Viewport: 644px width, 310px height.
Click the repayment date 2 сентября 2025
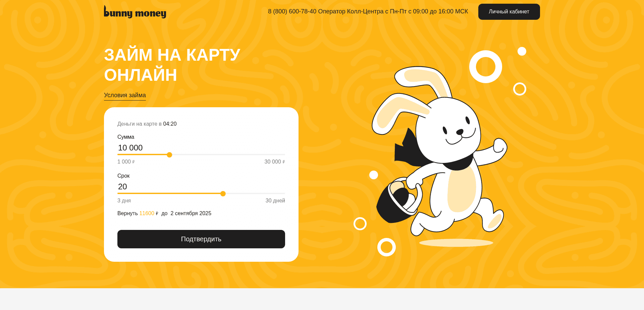pos(191,213)
